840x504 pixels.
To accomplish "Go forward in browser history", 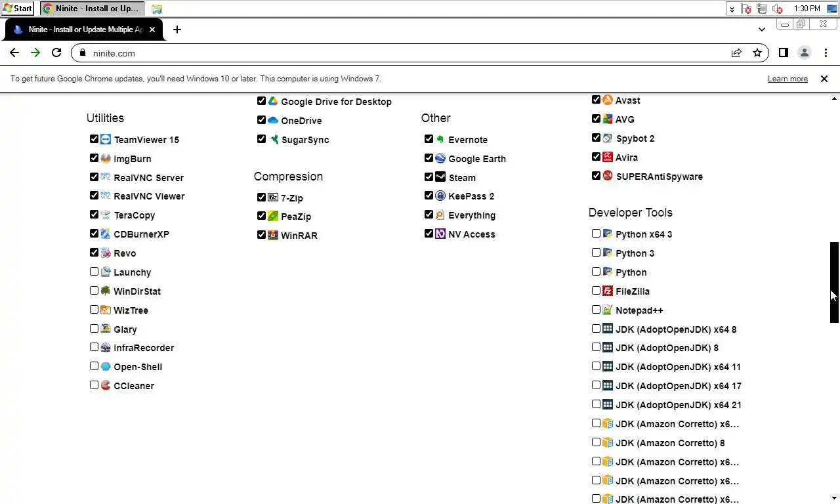I will pyautogui.click(x=35, y=53).
